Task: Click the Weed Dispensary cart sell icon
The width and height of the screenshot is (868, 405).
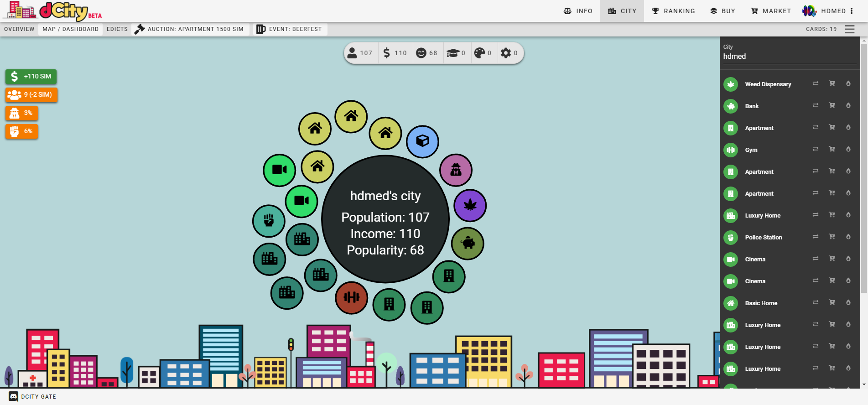Action: click(x=832, y=83)
